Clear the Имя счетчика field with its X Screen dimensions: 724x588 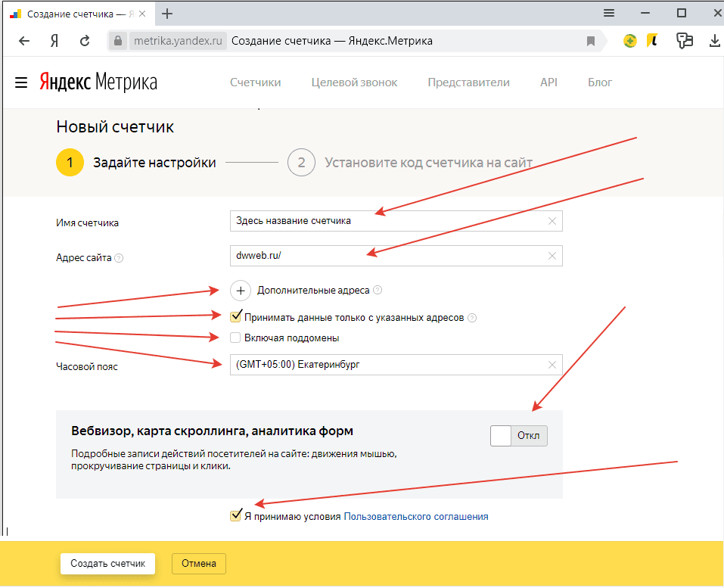point(552,221)
